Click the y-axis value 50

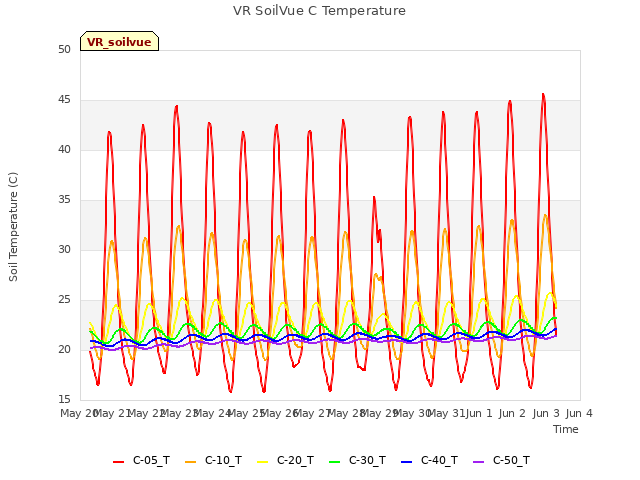click(64, 50)
